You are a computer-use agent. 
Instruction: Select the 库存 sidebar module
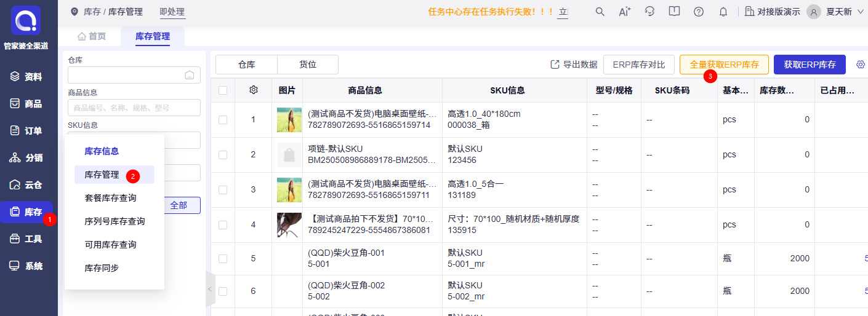(26, 212)
